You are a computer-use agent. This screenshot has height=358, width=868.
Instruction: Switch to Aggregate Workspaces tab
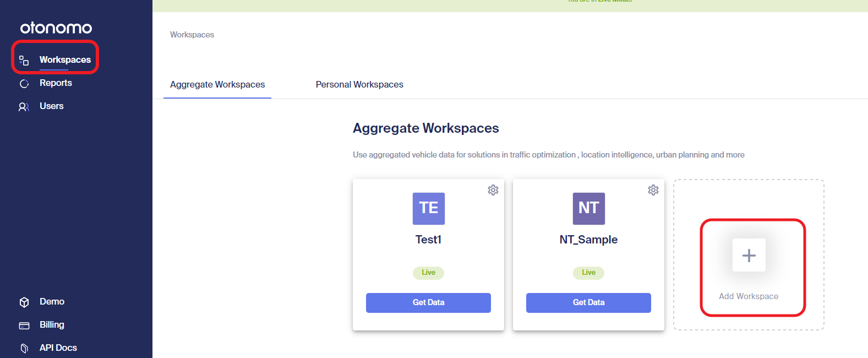[217, 84]
